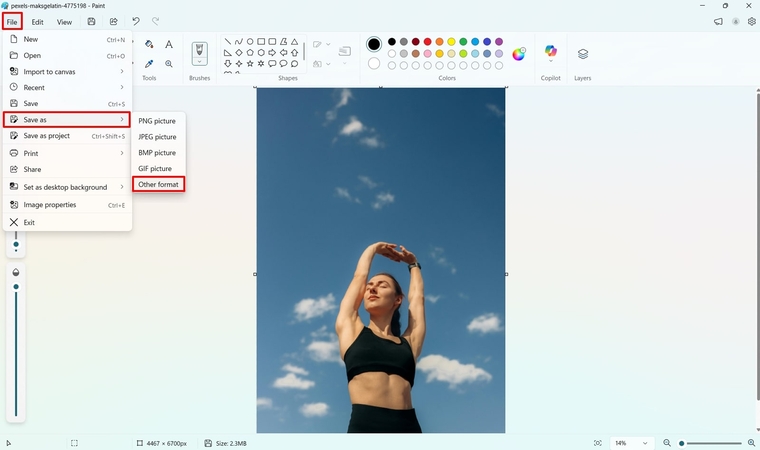760x450 pixels.
Task: Click the brush opacity vertical slider
Action: coord(16,350)
